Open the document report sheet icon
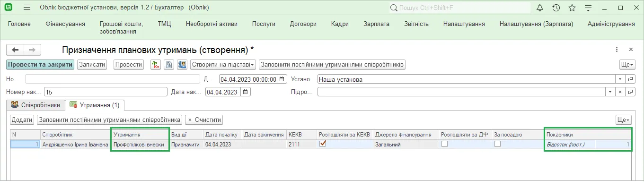Screen dimensions: 644x188 [169, 65]
